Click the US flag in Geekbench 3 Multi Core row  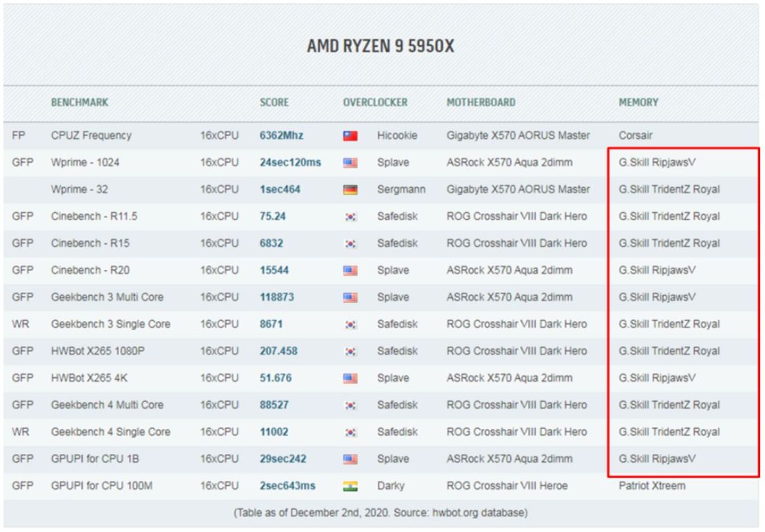coord(350,297)
